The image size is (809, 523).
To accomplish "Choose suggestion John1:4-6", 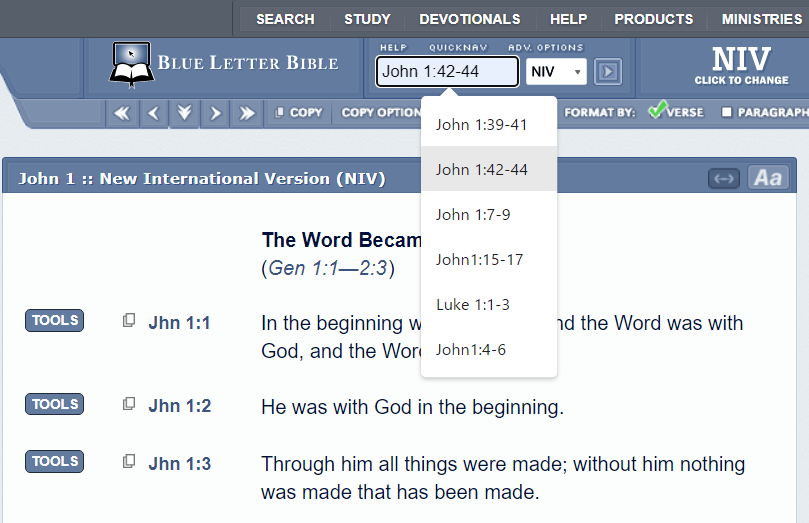I will [489, 350].
